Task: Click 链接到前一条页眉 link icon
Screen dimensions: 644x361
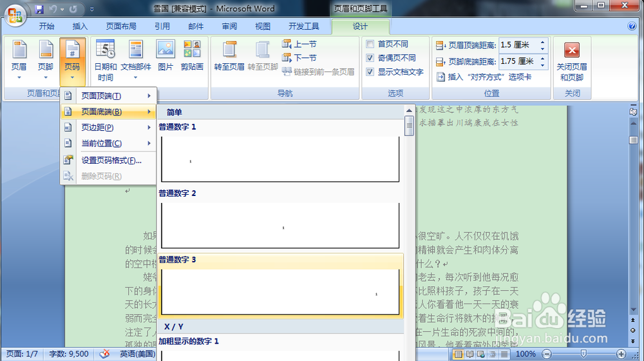Action: pyautogui.click(x=287, y=72)
